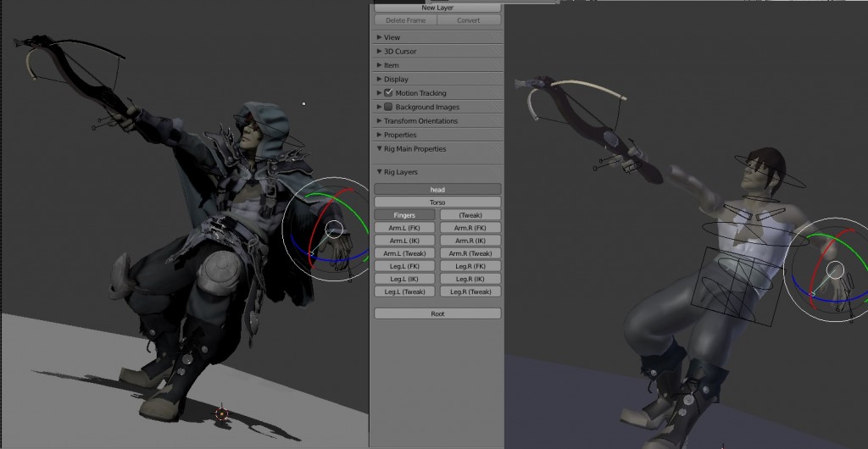
Task: Toggle the Arm.L (FK) layer
Action: coord(404,228)
